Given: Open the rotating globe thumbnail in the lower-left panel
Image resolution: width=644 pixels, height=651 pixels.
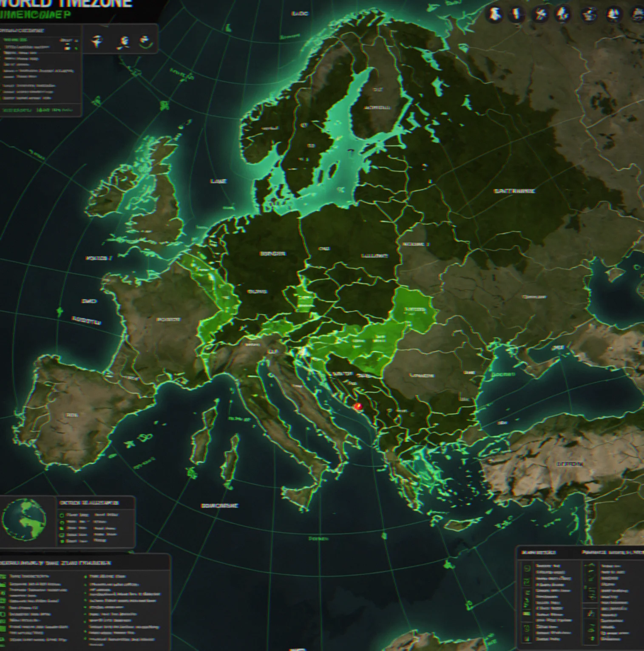Looking at the screenshot, I should pyautogui.click(x=24, y=520).
